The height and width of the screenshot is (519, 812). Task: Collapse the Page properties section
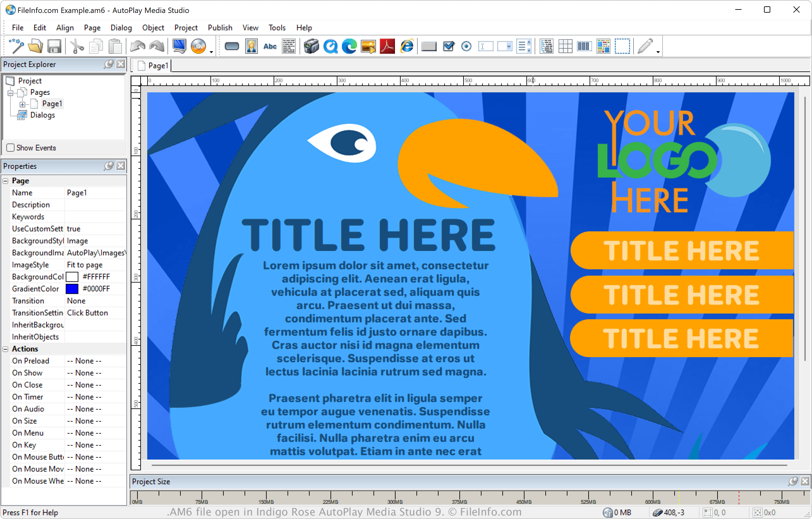(5, 181)
